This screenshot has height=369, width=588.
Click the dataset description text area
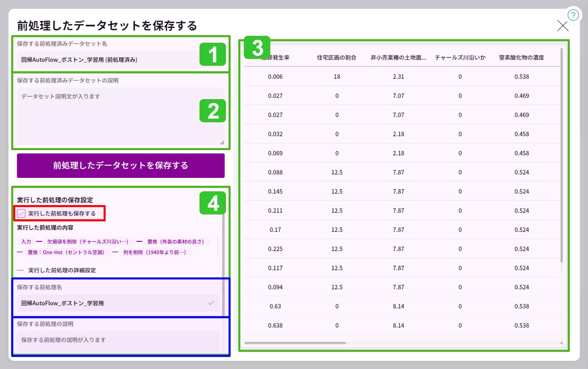[121, 116]
